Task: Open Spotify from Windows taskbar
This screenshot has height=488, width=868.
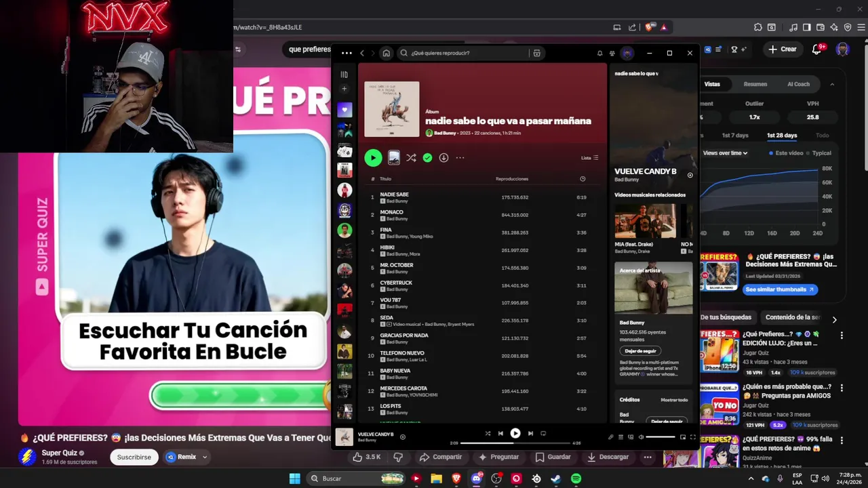Action: 576,479
